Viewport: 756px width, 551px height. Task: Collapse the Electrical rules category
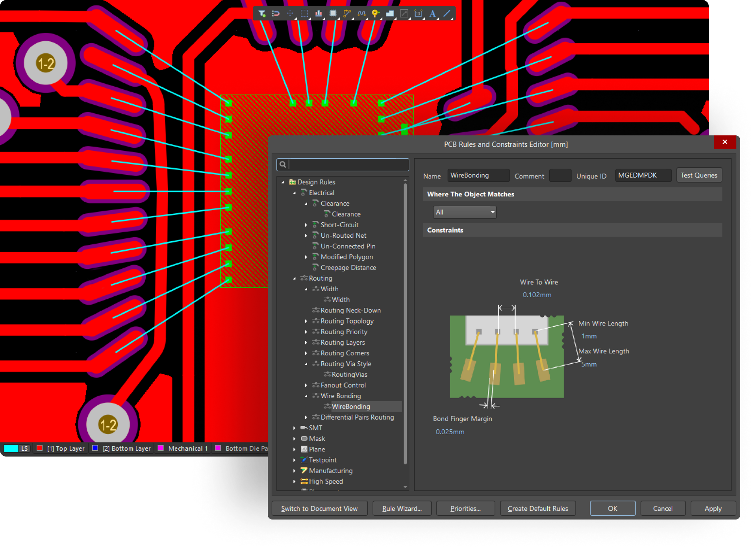pos(294,193)
